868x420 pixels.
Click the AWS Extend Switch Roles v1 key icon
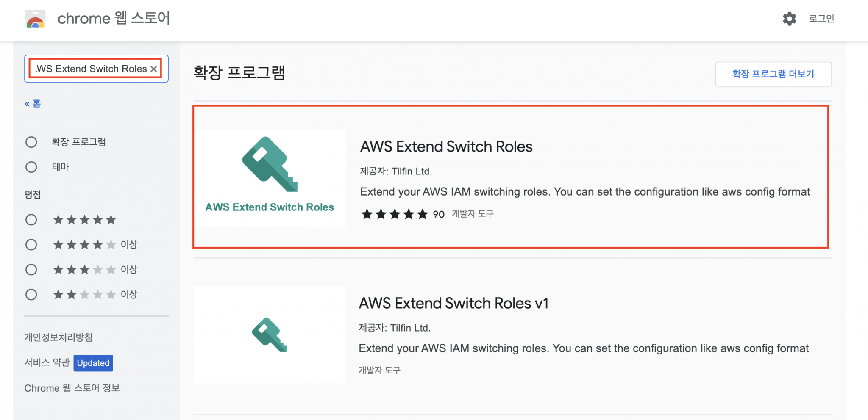pyautogui.click(x=270, y=334)
